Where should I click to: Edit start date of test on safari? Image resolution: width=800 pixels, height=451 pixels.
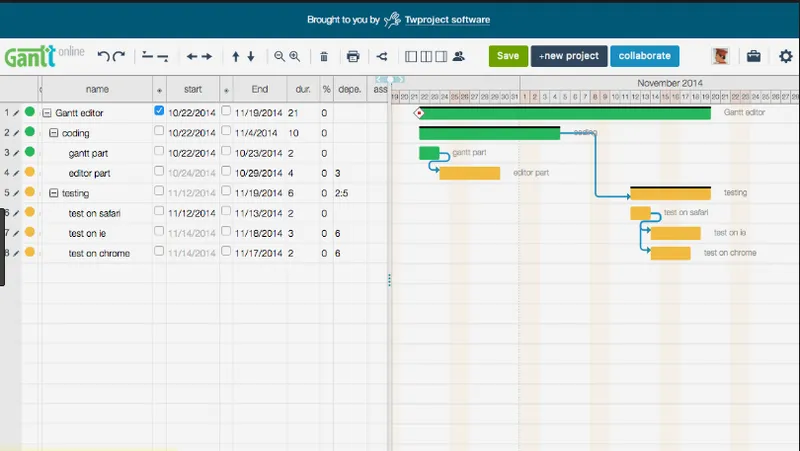[x=192, y=213]
